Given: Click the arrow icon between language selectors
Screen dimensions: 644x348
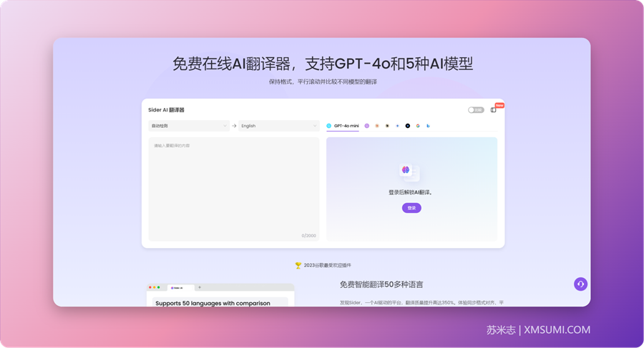Looking at the screenshot, I should pyautogui.click(x=234, y=126).
